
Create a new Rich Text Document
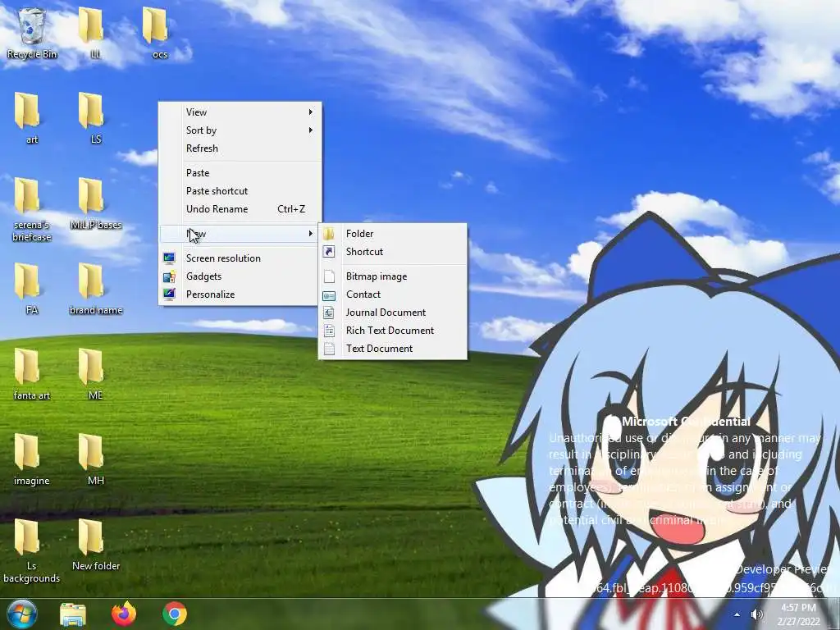pos(393,331)
